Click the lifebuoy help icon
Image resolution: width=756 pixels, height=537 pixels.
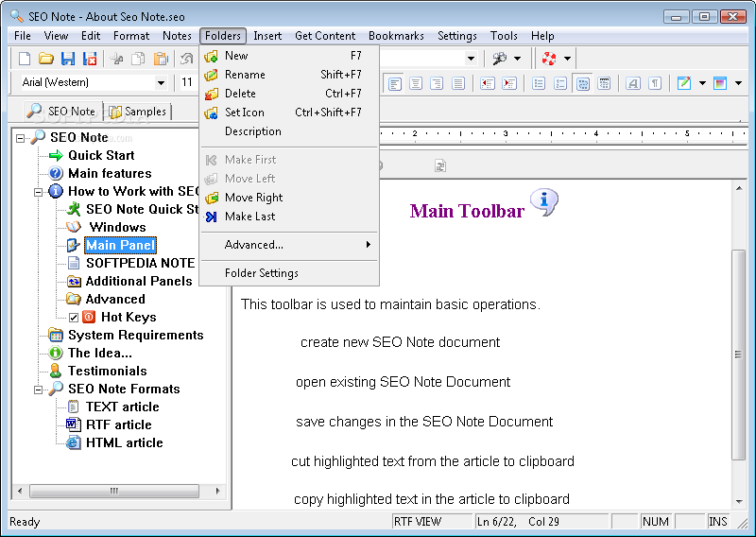point(549,59)
